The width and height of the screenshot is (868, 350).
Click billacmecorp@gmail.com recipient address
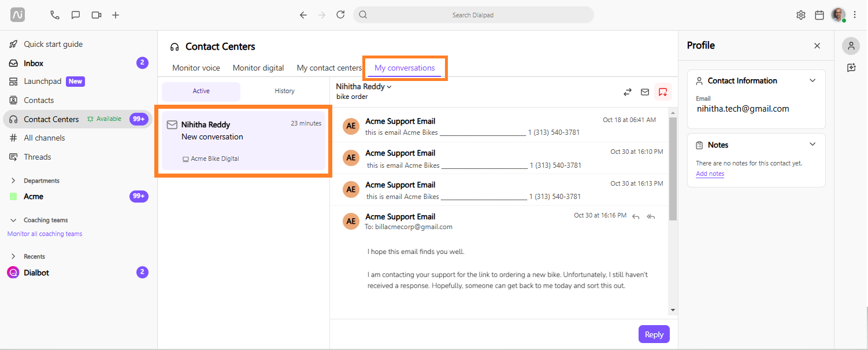pyautogui.click(x=414, y=227)
